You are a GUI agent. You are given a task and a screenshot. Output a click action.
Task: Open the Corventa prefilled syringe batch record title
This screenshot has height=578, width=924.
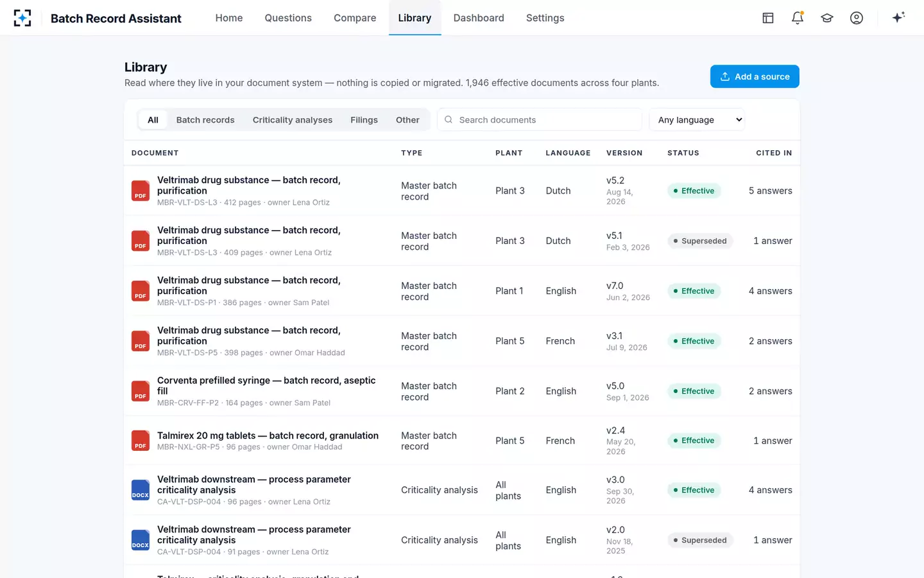[x=266, y=385]
